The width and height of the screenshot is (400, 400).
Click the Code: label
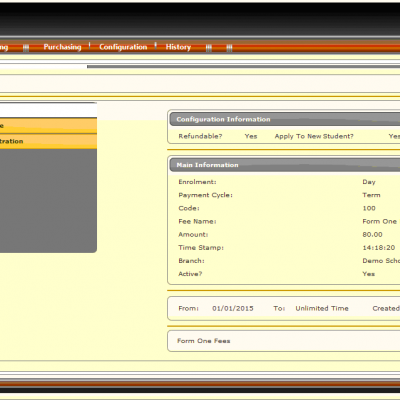coord(189,208)
